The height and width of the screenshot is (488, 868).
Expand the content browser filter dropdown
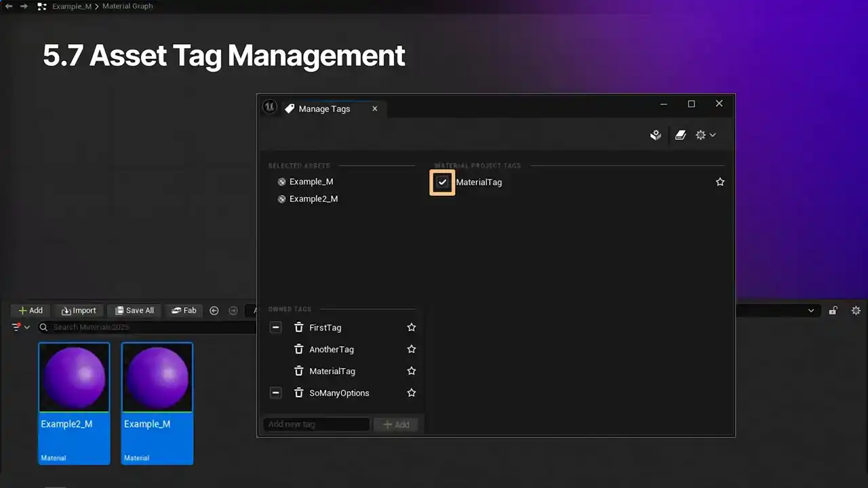(20, 327)
